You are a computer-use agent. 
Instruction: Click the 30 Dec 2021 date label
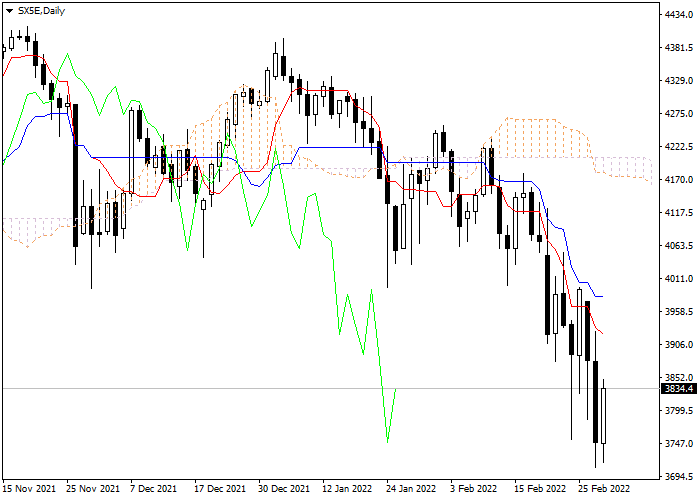coord(284,489)
